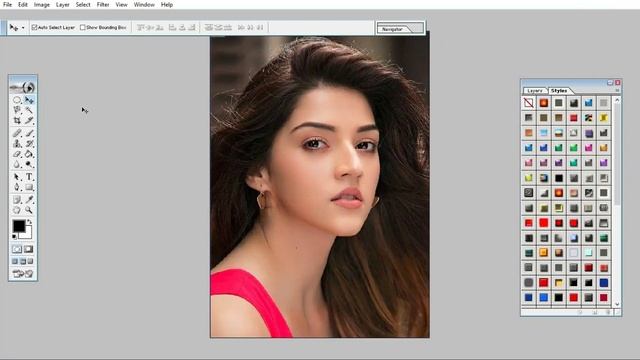Click Styles palette scroll-down arrow
The image size is (640, 360).
coord(617,304)
